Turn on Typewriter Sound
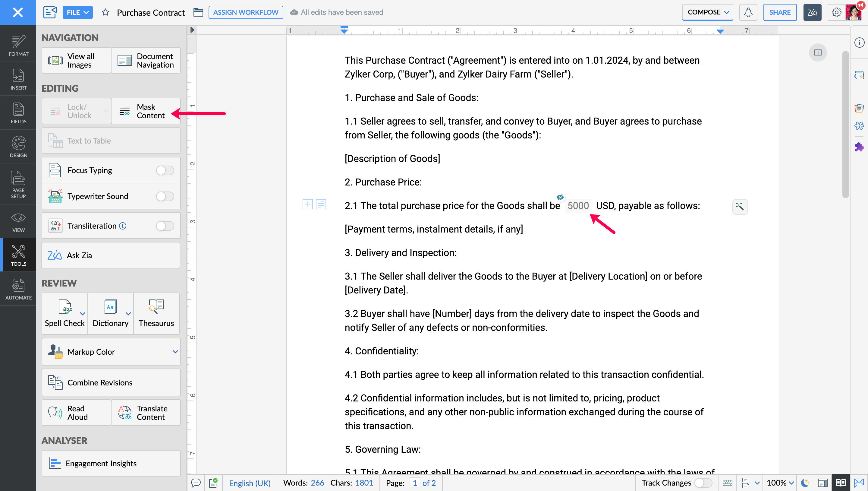 [x=165, y=196]
